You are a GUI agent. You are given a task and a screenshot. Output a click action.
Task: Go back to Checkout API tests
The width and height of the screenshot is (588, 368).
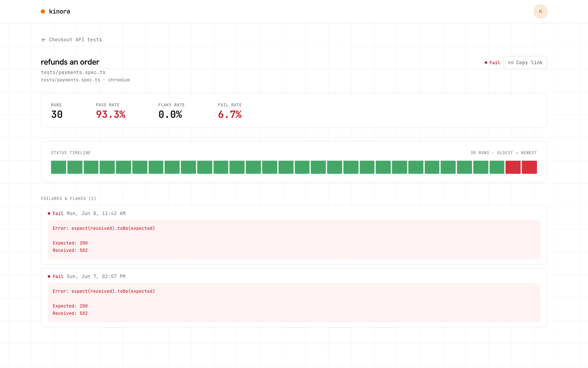click(x=71, y=40)
